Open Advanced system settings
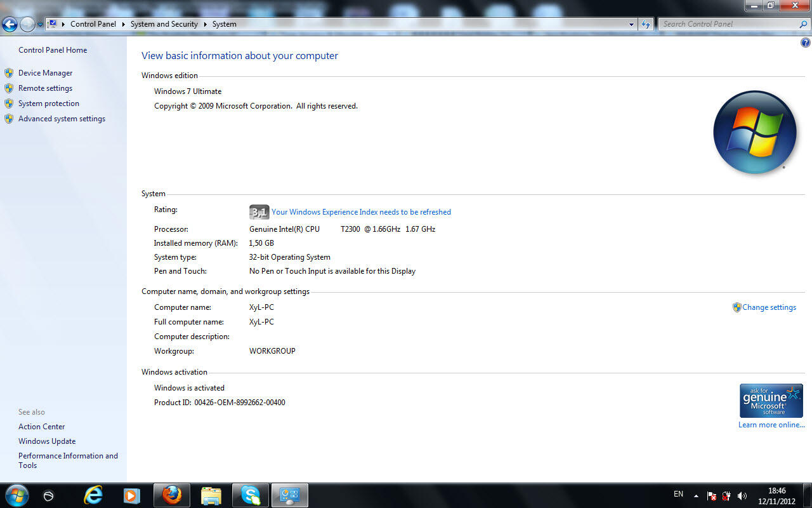The image size is (812, 508). [62, 119]
